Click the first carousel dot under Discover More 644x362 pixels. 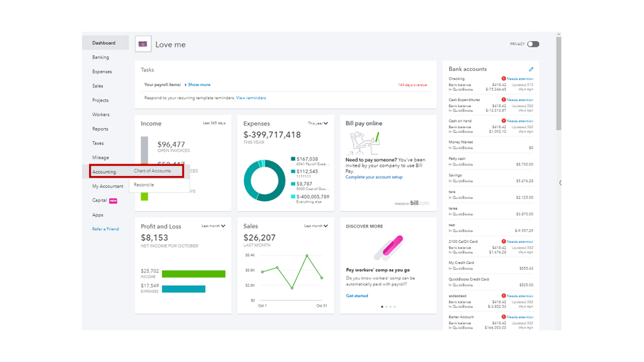tap(382, 307)
